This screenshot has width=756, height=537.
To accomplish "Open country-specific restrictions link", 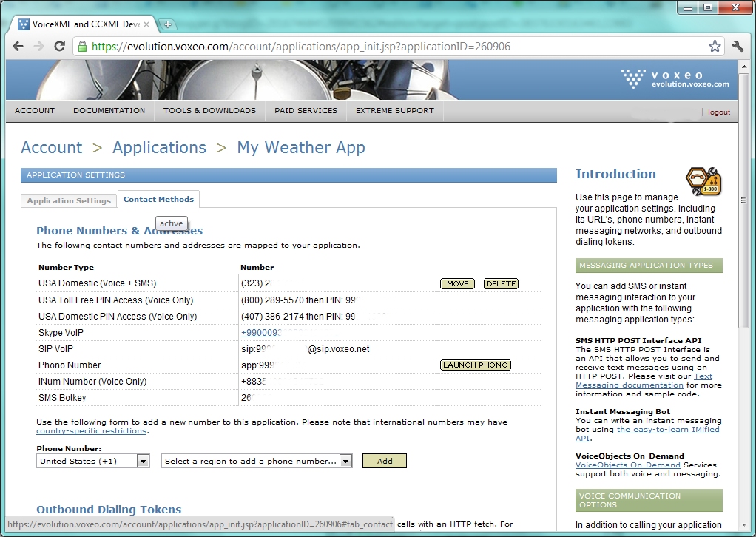I will [x=91, y=431].
